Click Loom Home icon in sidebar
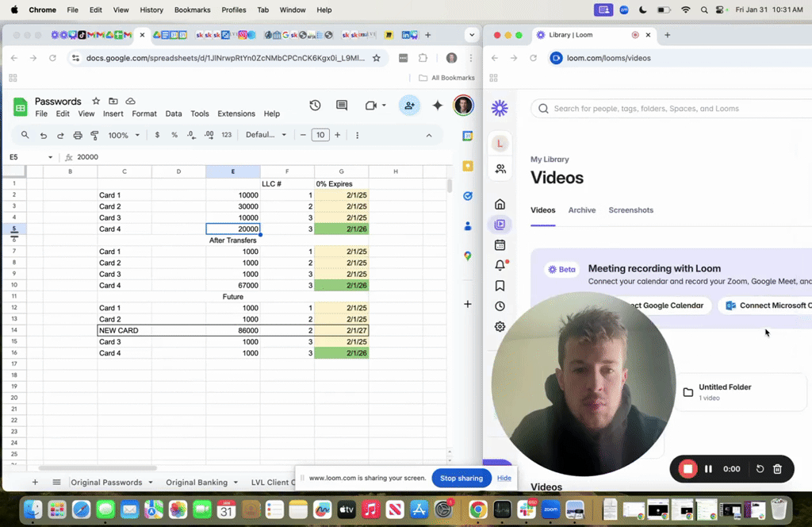The width and height of the screenshot is (812, 527). click(500, 204)
